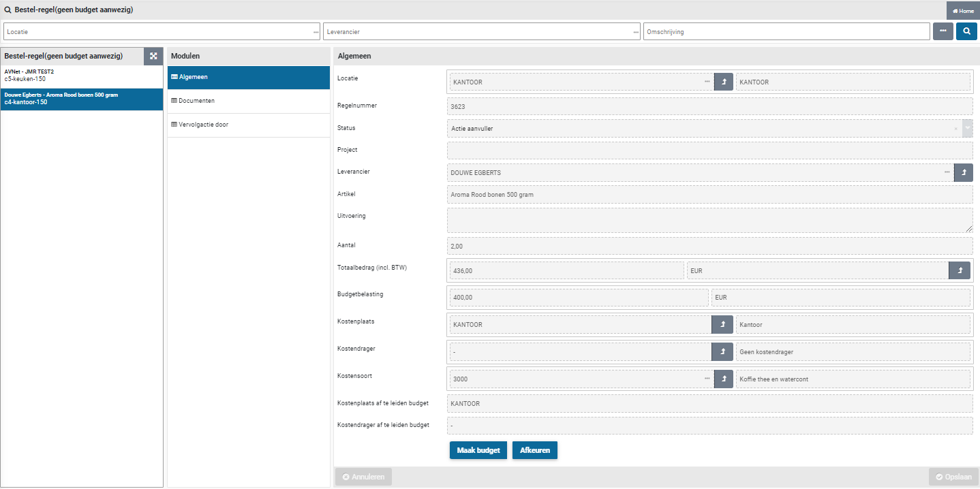The height and width of the screenshot is (489, 980).
Task: Click the arrow icon beside Locatie KANTOOR field
Action: (x=724, y=82)
